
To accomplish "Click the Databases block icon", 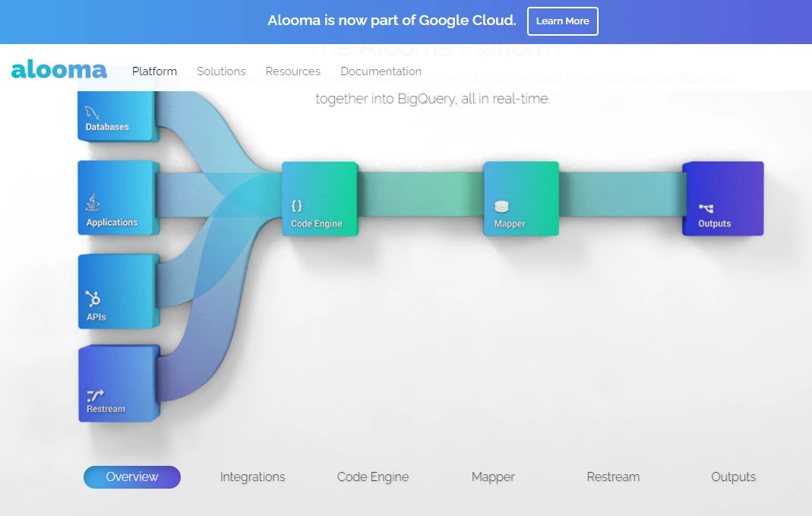I will (x=93, y=112).
